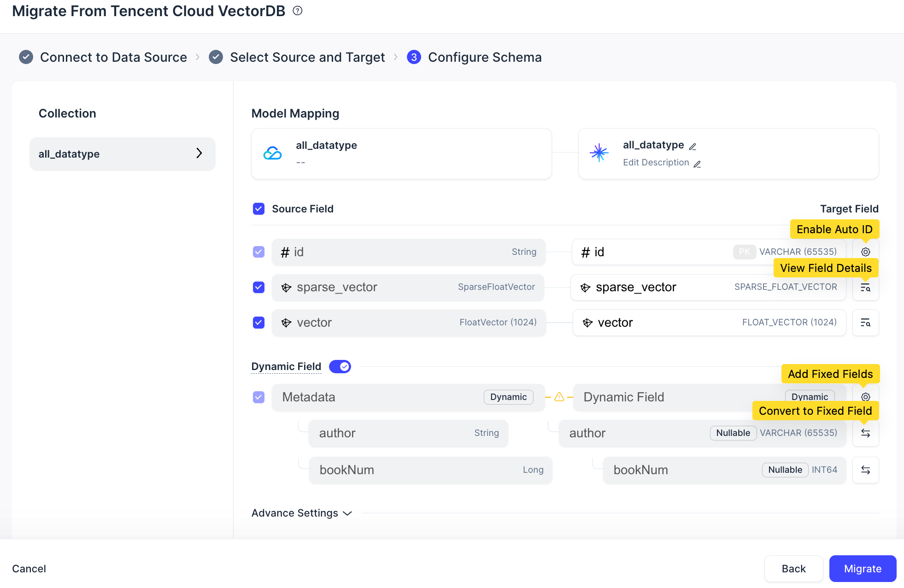904x588 pixels.
Task: Click the Edit Description pencil icon
Action: pos(697,164)
